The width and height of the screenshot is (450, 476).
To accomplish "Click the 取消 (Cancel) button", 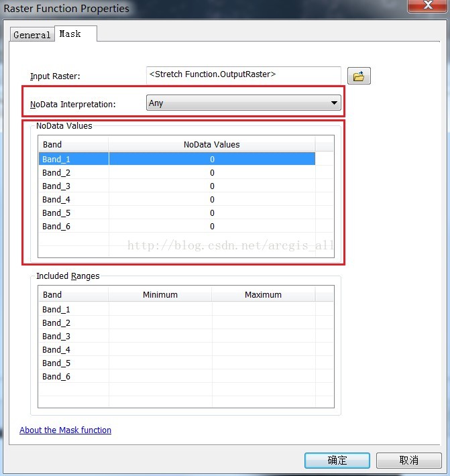I will pos(408,460).
